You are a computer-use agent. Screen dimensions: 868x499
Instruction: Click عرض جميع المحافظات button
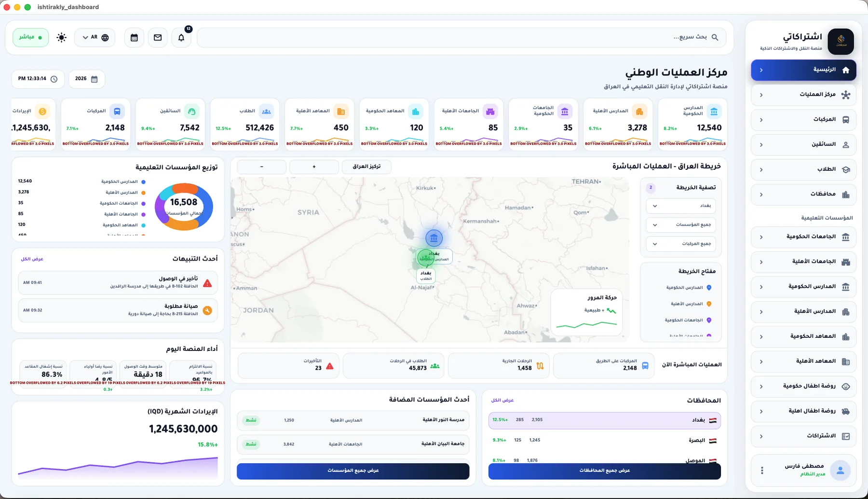point(605,471)
